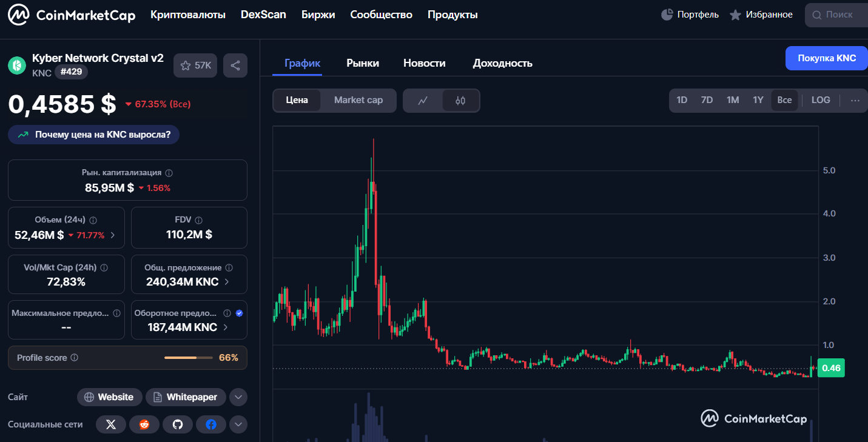Set chart range to 7D
The width and height of the screenshot is (868, 442).
(x=707, y=100)
